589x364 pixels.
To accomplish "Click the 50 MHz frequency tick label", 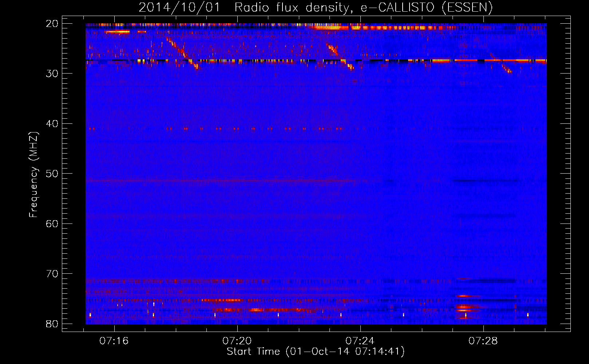I will coord(52,174).
